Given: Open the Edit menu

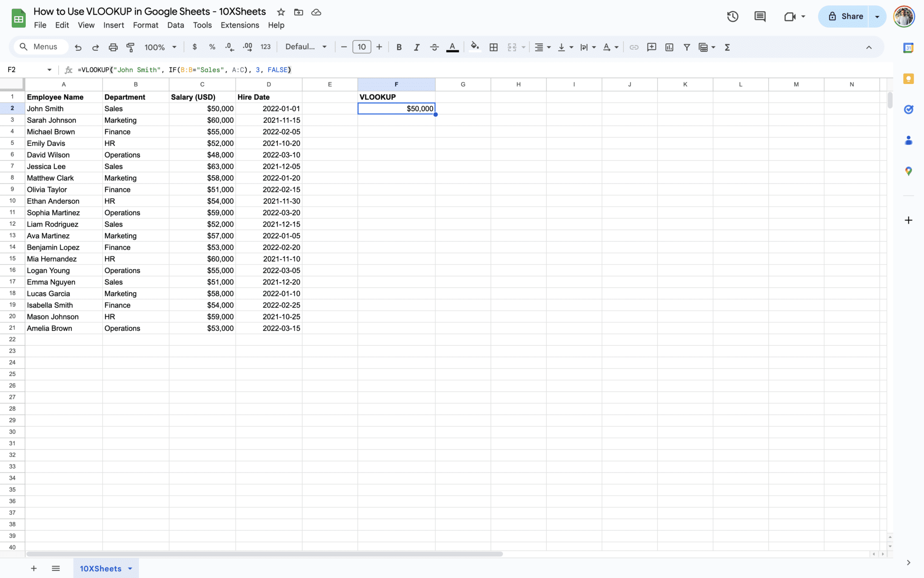Looking at the screenshot, I should [x=62, y=25].
